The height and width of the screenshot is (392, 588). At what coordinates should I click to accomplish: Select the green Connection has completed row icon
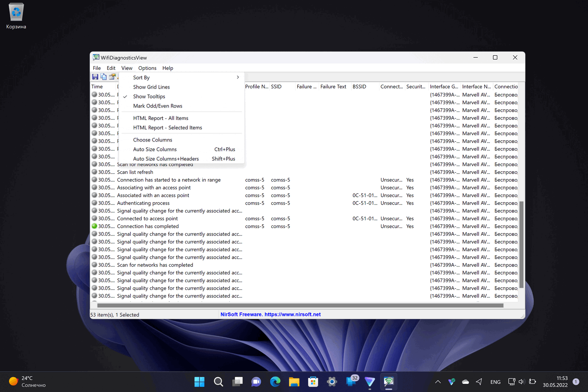tap(94, 226)
